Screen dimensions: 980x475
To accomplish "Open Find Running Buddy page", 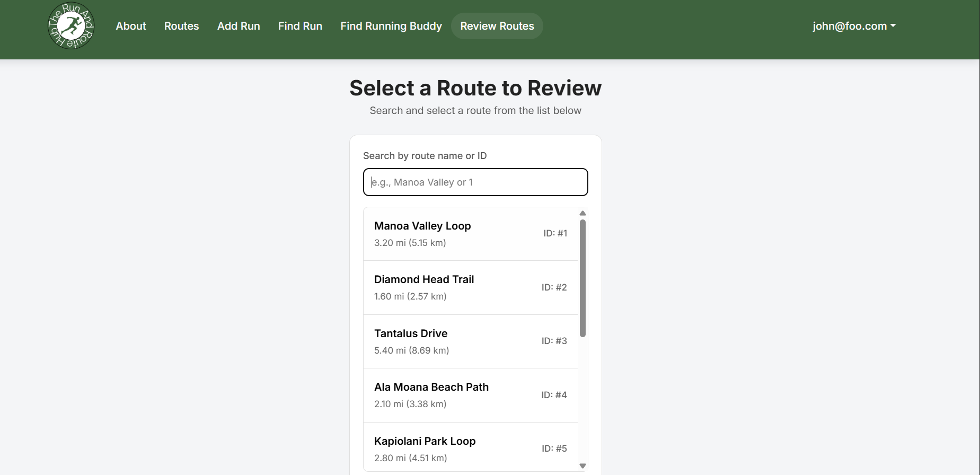I will [x=391, y=26].
